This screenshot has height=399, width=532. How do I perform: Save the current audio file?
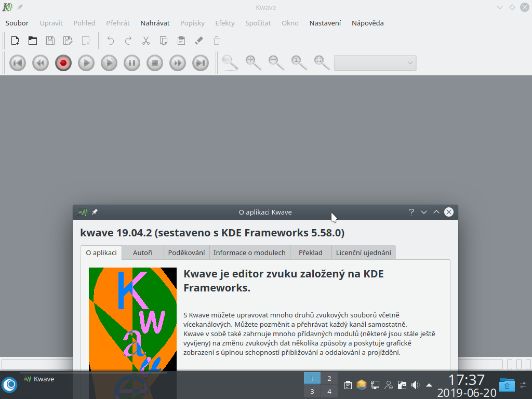click(x=50, y=40)
